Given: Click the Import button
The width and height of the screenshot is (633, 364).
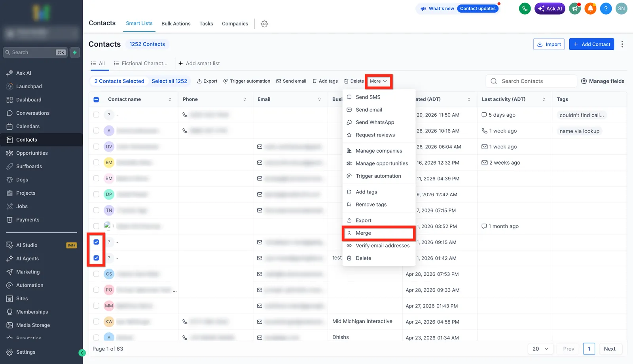Looking at the screenshot, I should 550,44.
